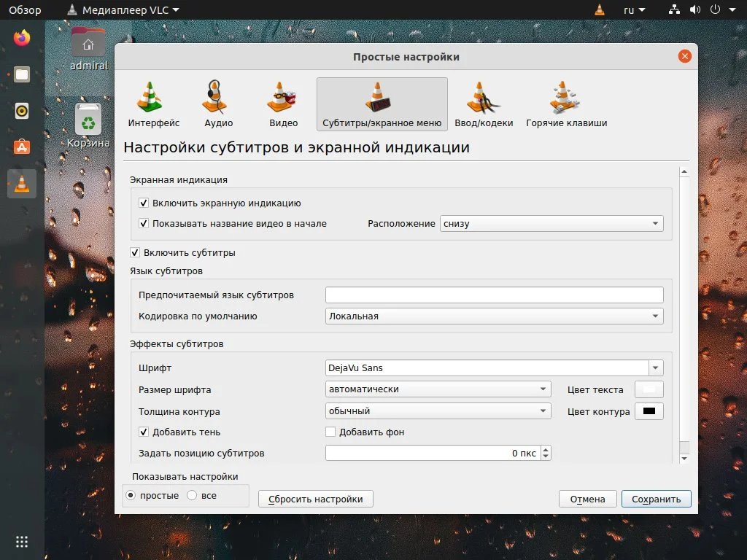Click the subtitle position input field

click(430, 452)
